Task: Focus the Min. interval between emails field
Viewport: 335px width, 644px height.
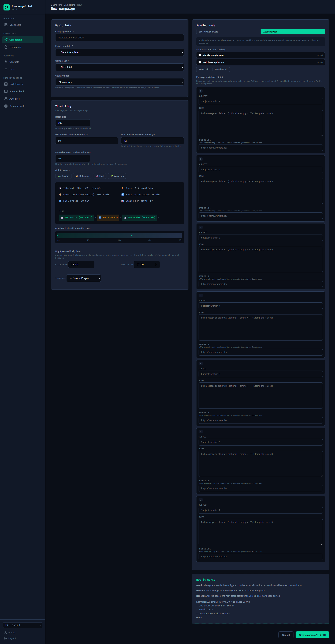Action: point(87,140)
